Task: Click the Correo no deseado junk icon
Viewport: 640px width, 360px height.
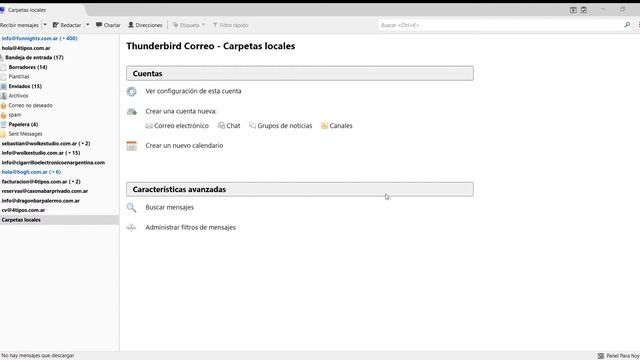Action: [x=4, y=105]
